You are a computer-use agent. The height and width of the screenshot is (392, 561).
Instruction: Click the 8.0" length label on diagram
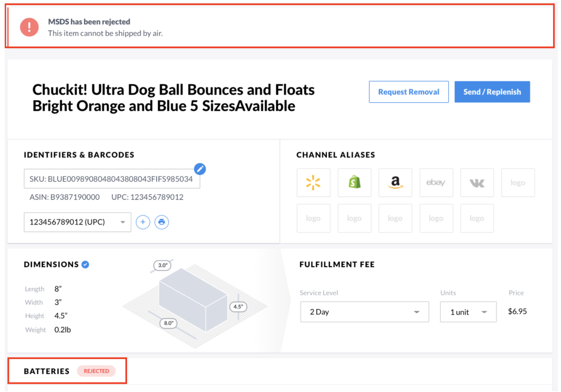pos(169,323)
